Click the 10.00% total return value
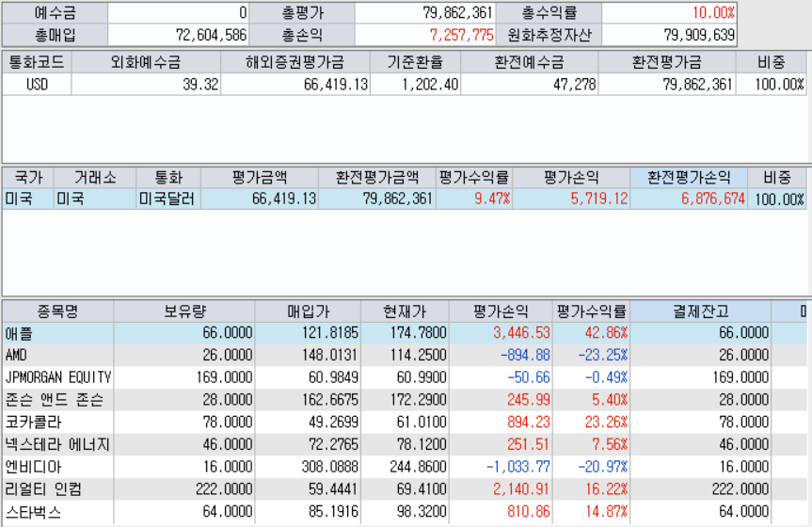The image size is (812, 527). click(669, 12)
